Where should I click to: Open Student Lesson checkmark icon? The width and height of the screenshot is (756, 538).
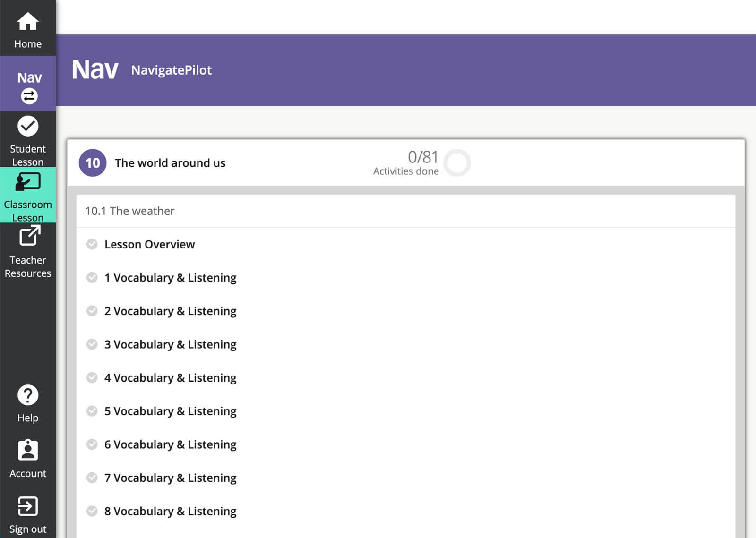[x=27, y=126]
